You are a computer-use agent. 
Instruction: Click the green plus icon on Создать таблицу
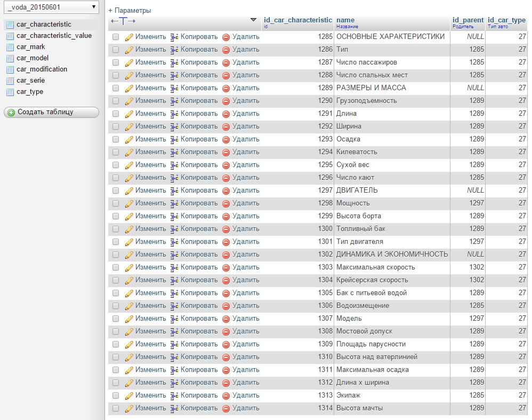(x=11, y=113)
